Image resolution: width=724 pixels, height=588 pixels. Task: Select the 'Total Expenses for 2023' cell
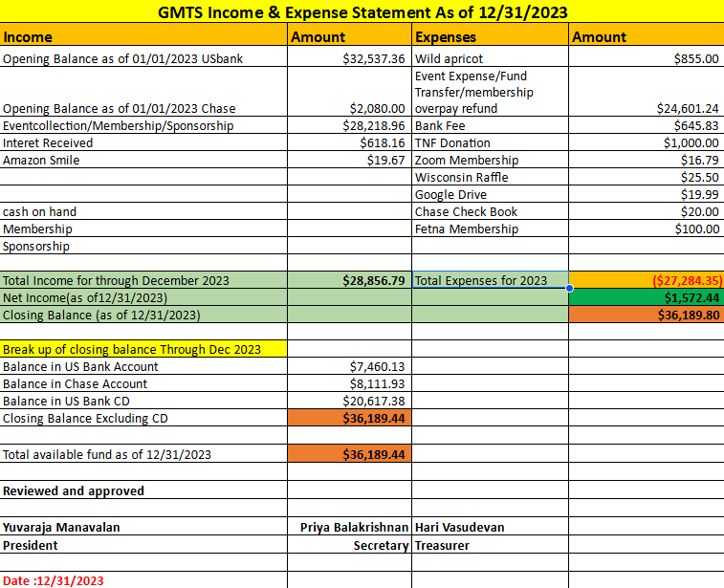(x=490, y=280)
